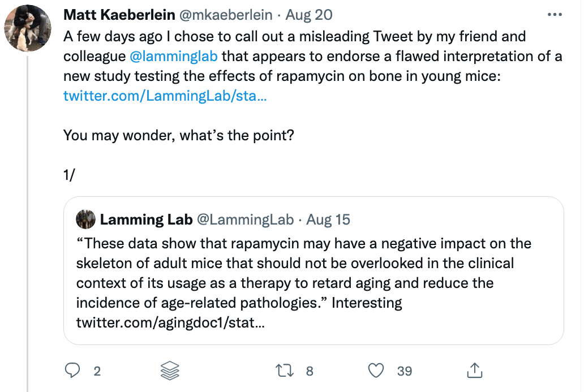
Task: Click the twitter.com/agingdoc1/stat… text
Action: tap(170, 324)
